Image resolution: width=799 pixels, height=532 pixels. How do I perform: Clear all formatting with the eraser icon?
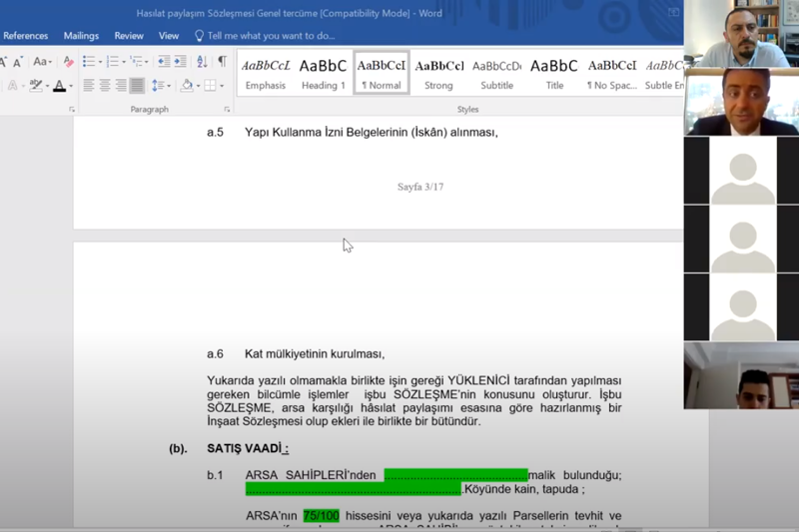(68, 62)
